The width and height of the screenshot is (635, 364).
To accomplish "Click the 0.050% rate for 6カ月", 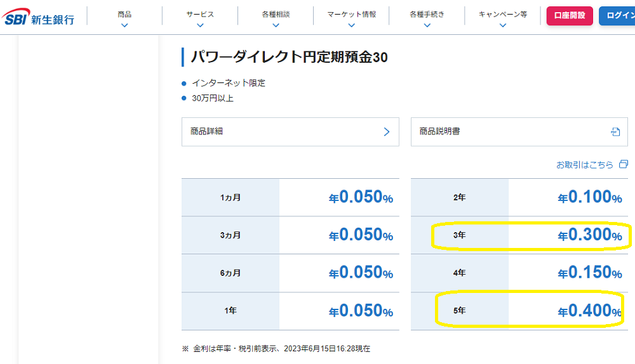I will click(361, 273).
